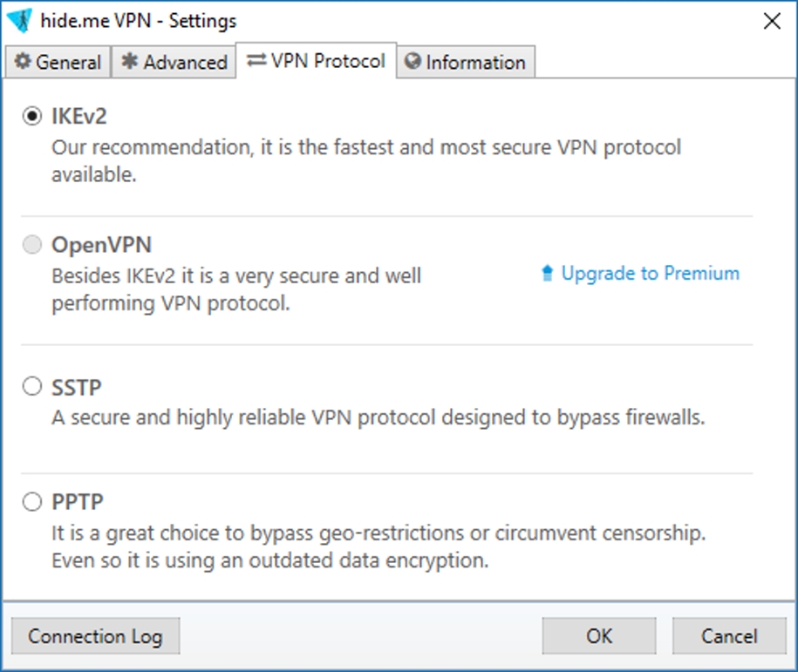This screenshot has height=672, width=798.
Task: Click the upgrade arrow icon beside Premium
Action: pyautogui.click(x=548, y=274)
